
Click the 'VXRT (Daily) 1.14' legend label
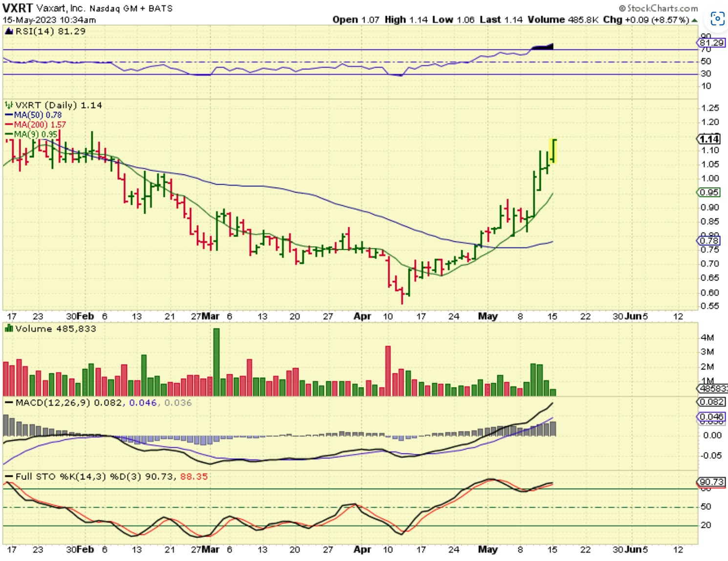(59, 105)
